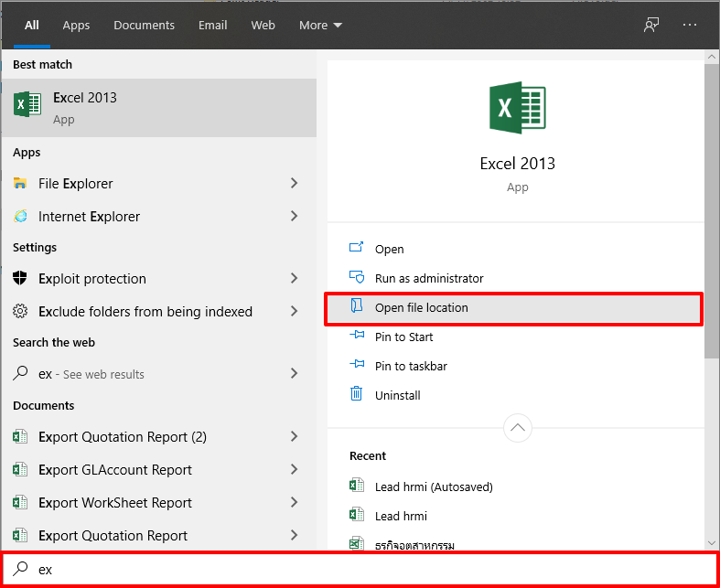The height and width of the screenshot is (588, 720).
Task: Open the File Explorer app result
Action: 75,184
